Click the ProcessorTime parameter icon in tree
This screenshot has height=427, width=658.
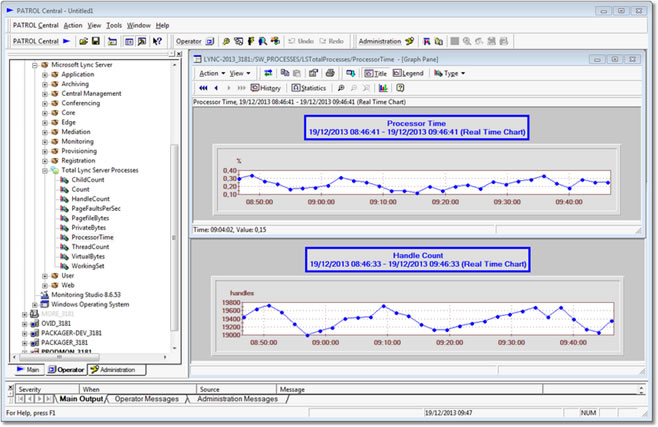pyautogui.click(x=65, y=237)
